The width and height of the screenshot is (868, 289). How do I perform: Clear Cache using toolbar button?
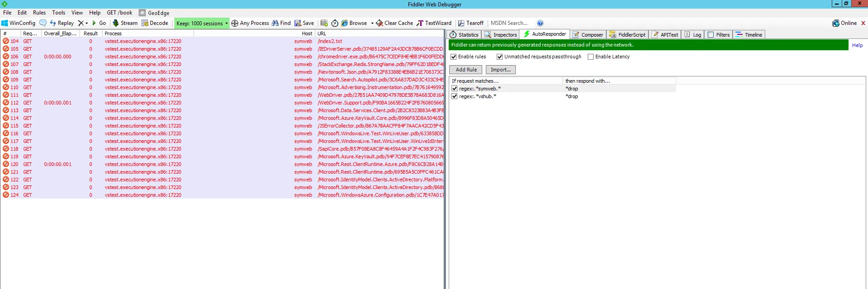394,23
